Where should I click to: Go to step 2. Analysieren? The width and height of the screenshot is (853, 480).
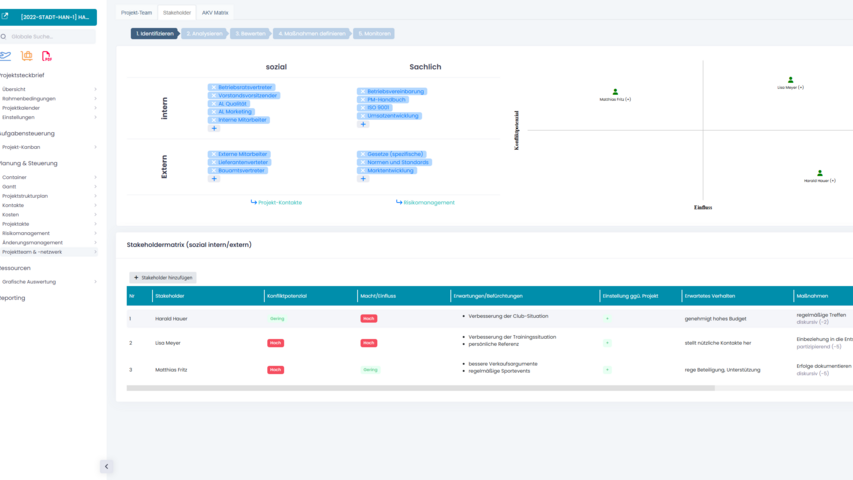[x=204, y=34]
